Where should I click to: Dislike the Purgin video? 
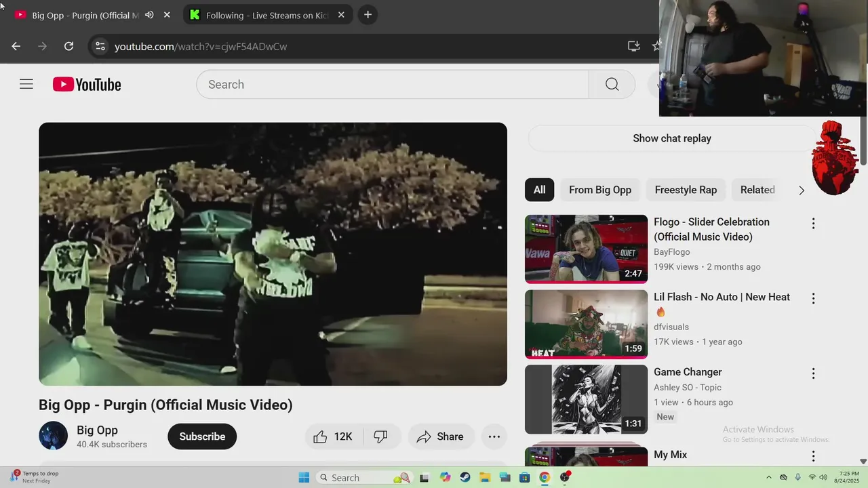click(381, 436)
